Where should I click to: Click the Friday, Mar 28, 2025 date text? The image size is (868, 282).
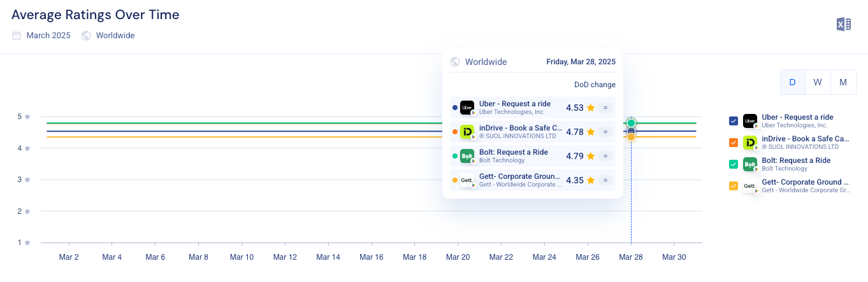(x=581, y=62)
